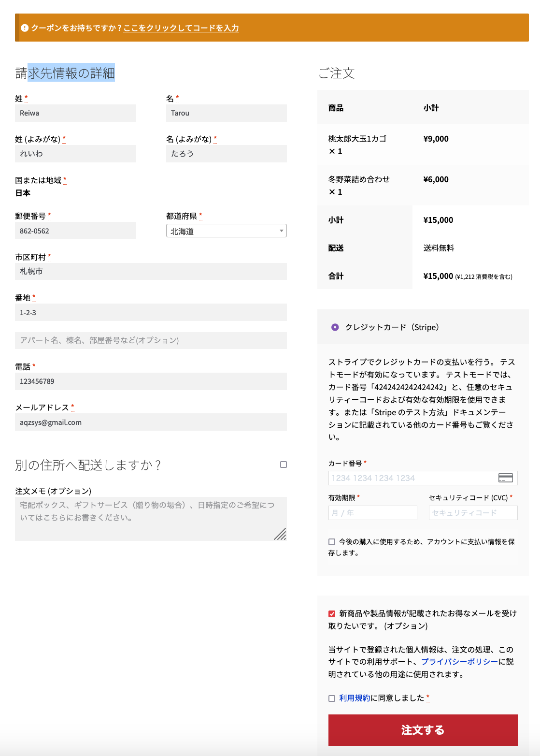The width and height of the screenshot is (540, 756).
Task: Focus the 有効期限 expiry date field
Action: 372,513
